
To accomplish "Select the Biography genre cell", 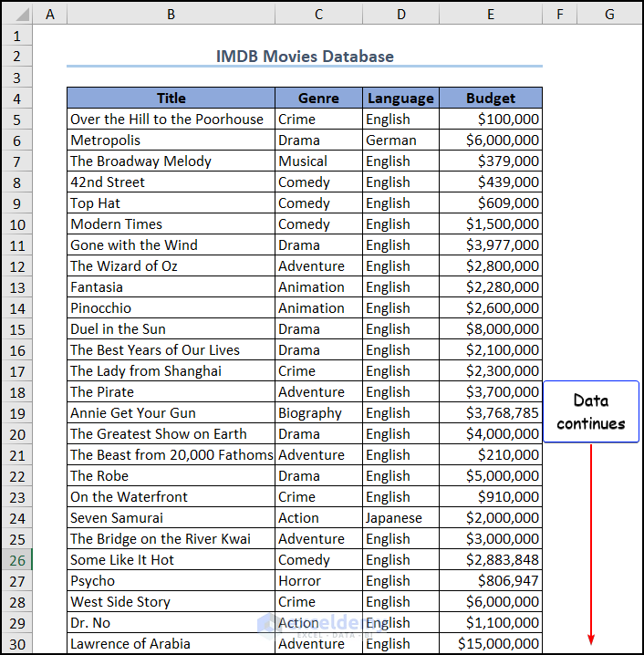I will [318, 412].
